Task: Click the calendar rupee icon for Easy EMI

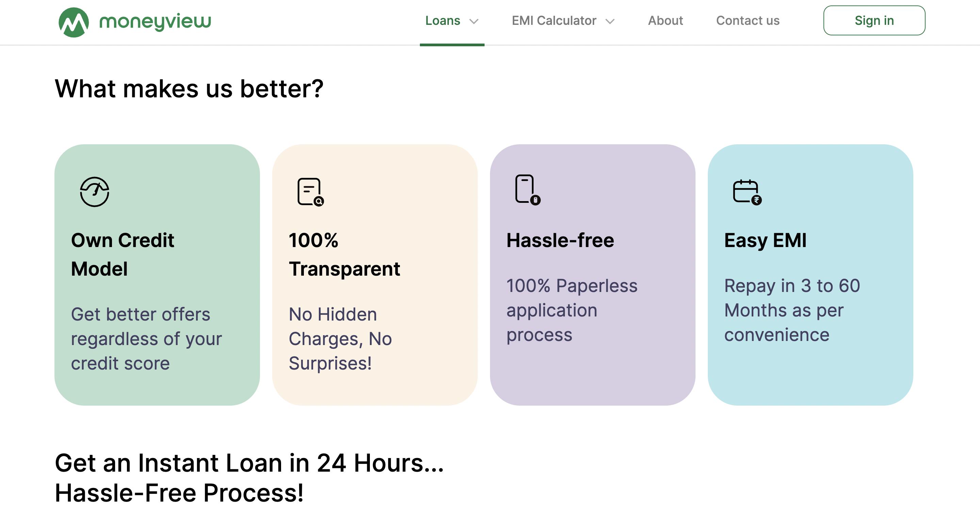Action: pyautogui.click(x=747, y=192)
